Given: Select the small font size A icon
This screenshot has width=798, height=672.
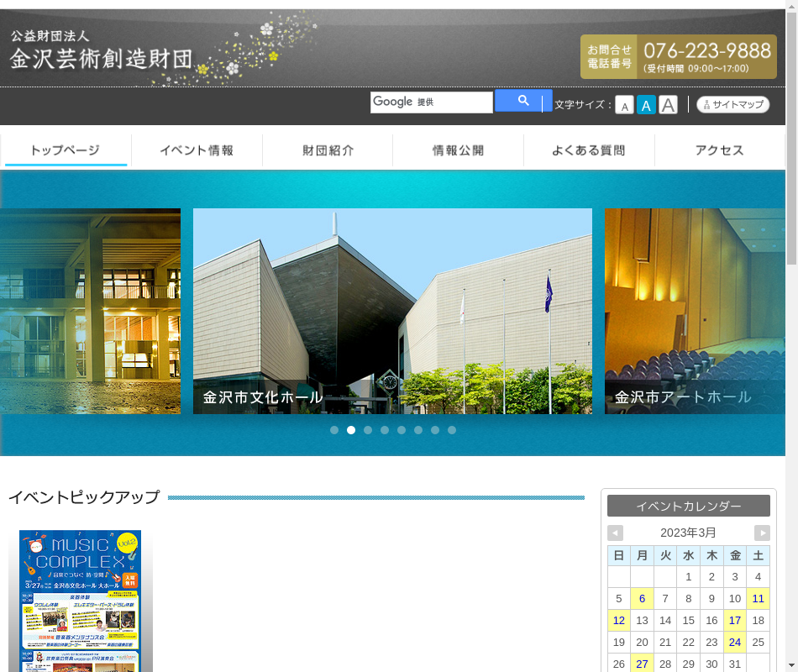Looking at the screenshot, I should coord(624,105).
